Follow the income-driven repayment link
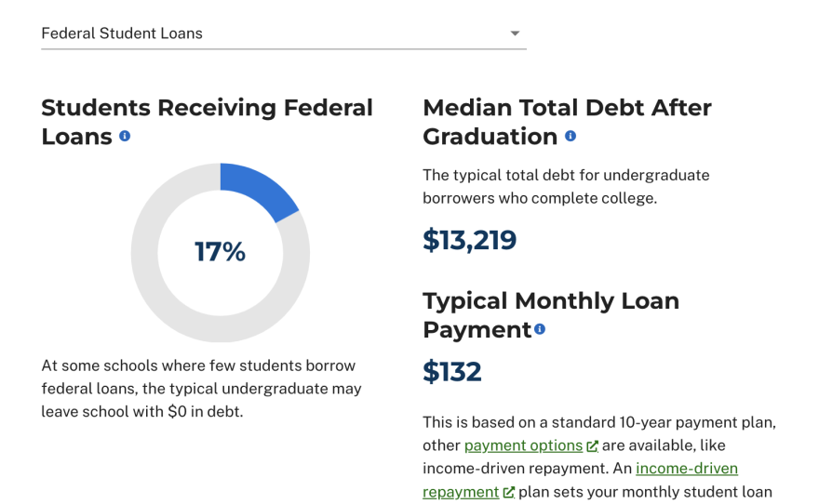 tap(687, 469)
